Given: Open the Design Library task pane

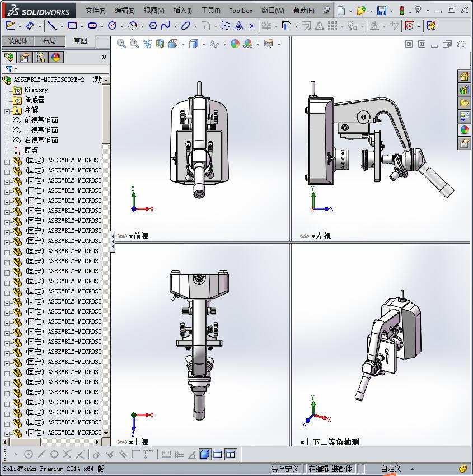Looking at the screenshot, I should click(464, 90).
